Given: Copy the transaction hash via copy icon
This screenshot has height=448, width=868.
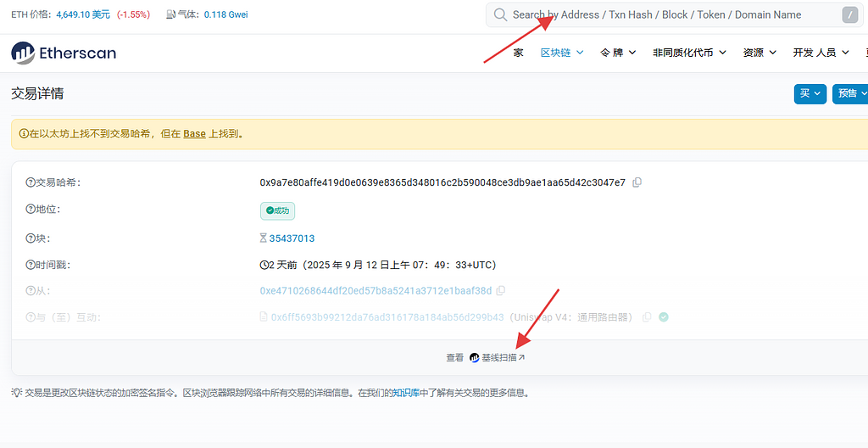Looking at the screenshot, I should (x=637, y=182).
